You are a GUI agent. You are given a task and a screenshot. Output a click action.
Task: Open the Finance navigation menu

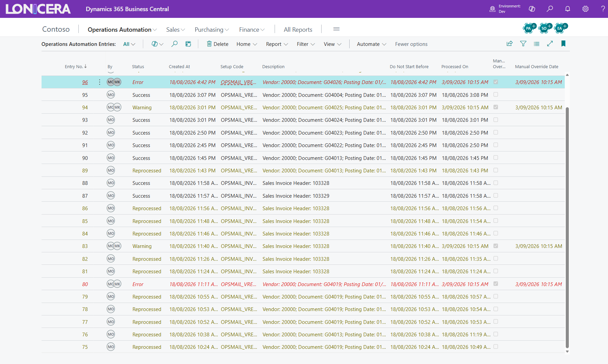click(252, 30)
